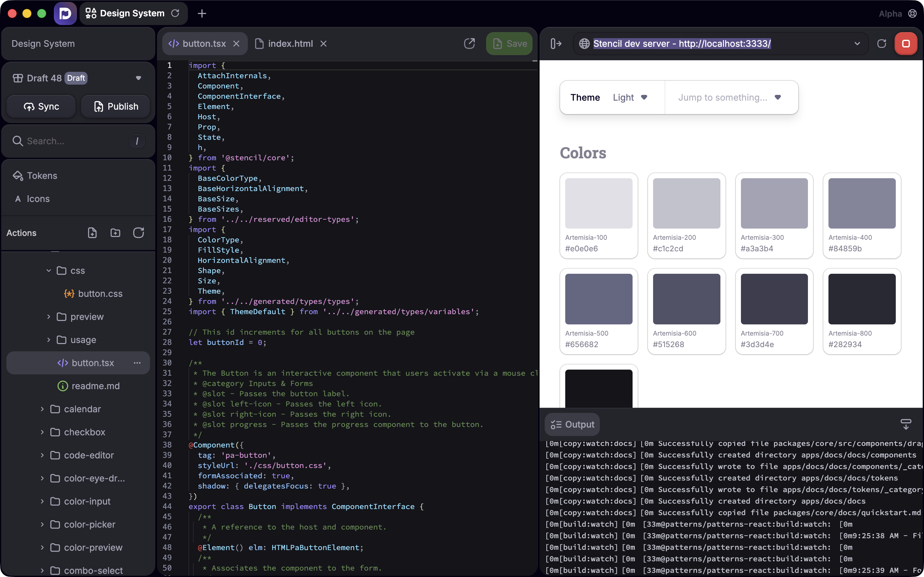Viewport: 924px width, 577px height.
Task: Click the Publish button
Action: (116, 106)
